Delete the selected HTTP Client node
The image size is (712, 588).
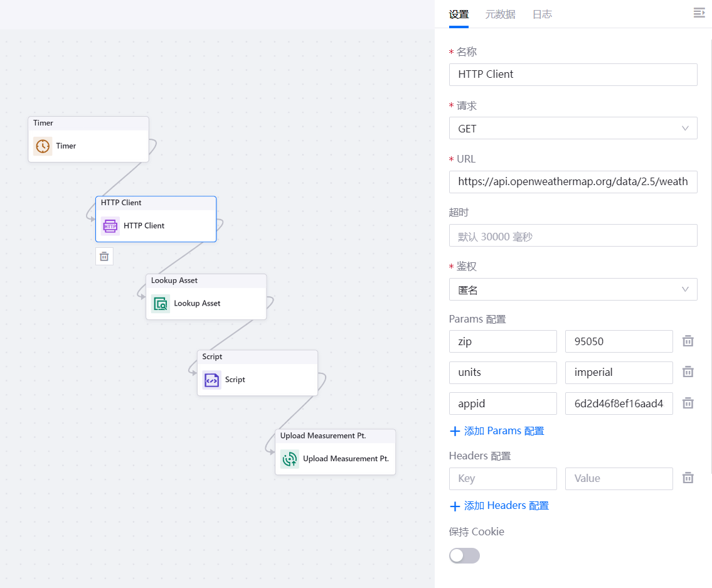tap(104, 256)
